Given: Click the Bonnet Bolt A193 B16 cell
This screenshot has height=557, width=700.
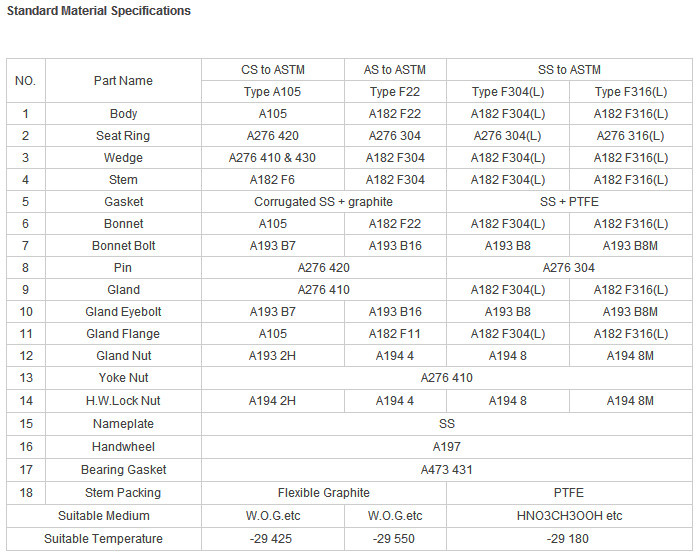Looking at the screenshot, I should tap(395, 245).
